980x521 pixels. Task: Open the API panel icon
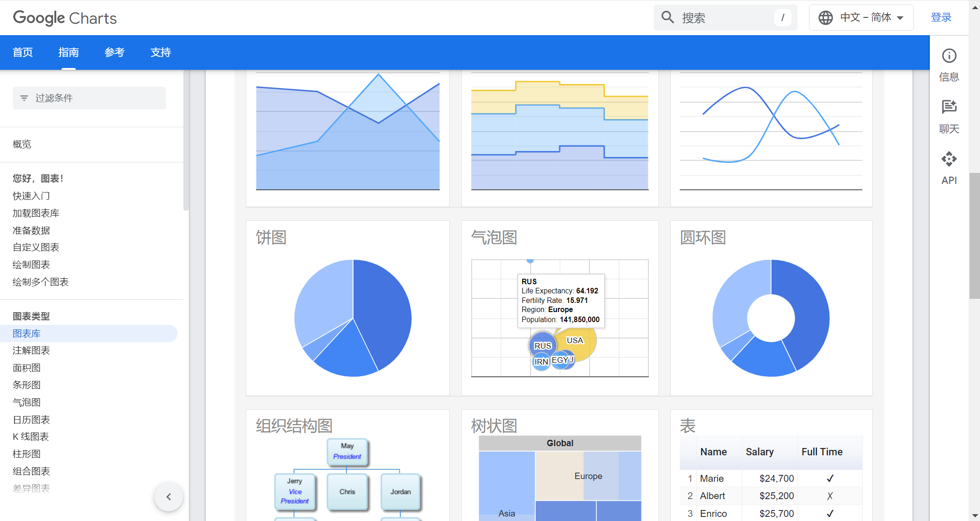point(949,159)
